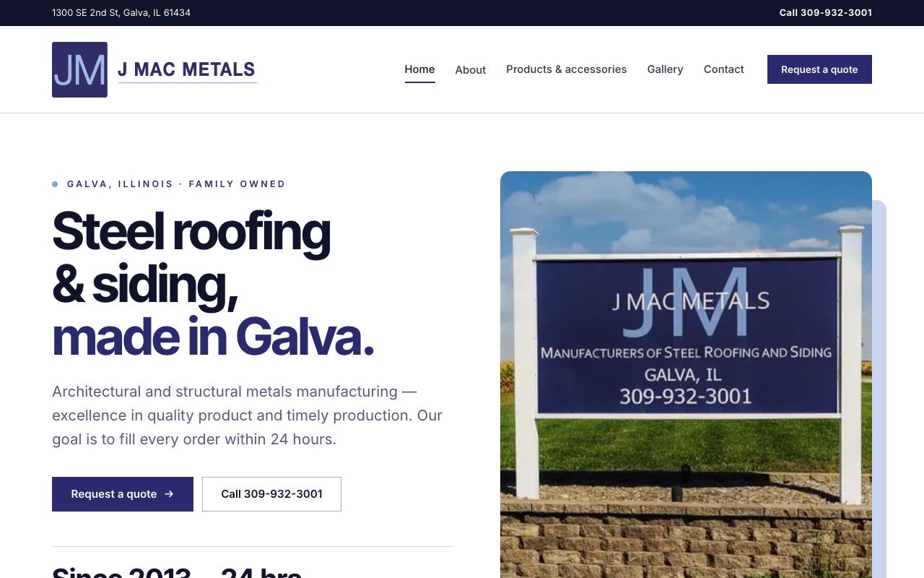Click the address 1300 SE 2nd St text
Viewport: 924px width, 578px height.
click(x=121, y=12)
